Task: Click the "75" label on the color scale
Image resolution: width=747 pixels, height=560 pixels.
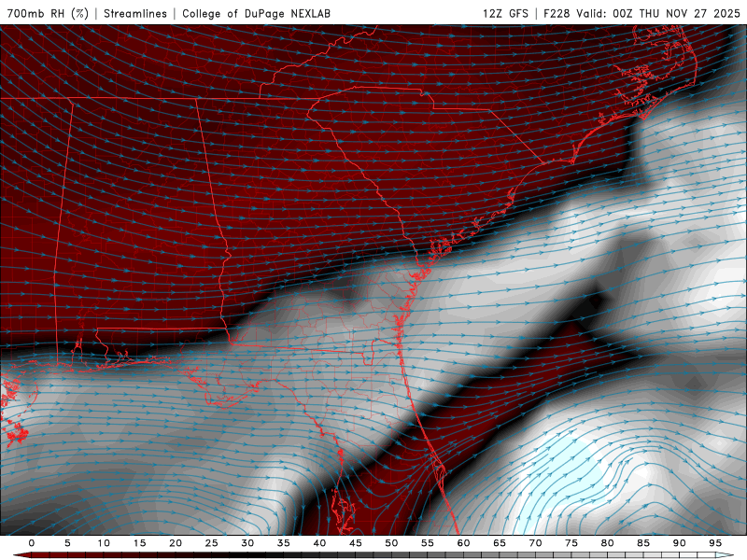Action: 571,543
